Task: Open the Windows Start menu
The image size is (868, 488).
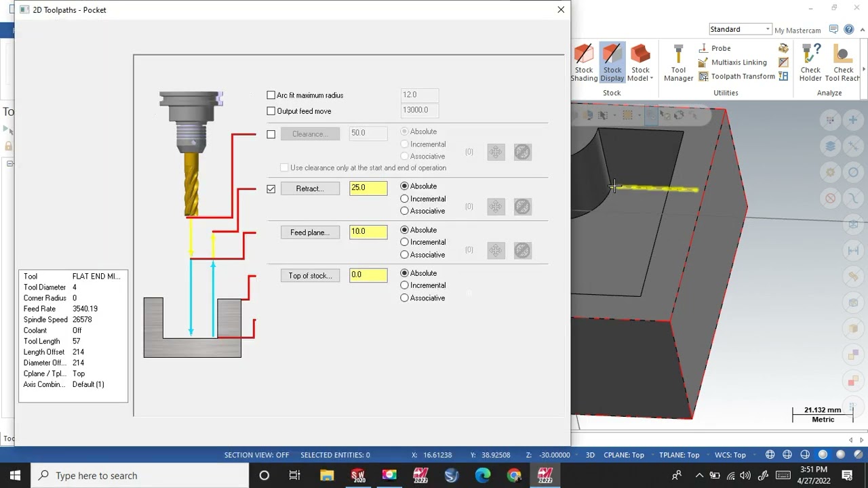Action: (15, 476)
